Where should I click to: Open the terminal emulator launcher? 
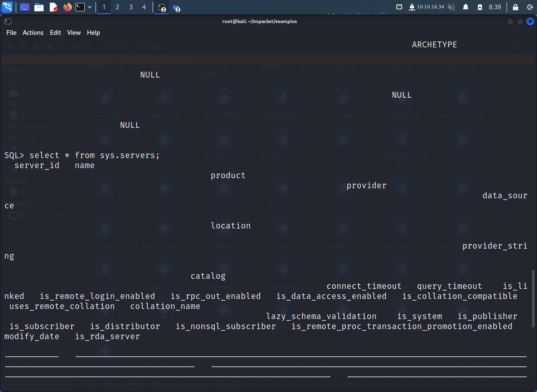click(x=80, y=7)
